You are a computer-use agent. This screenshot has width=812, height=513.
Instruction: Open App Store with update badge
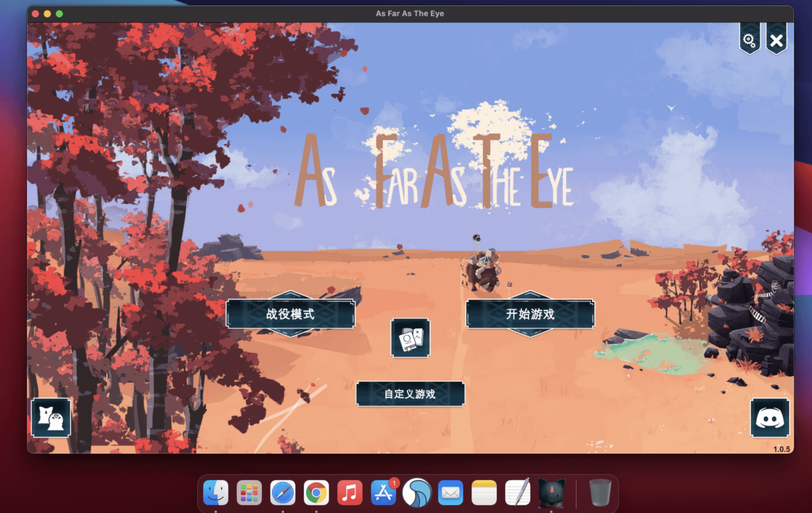point(384,492)
